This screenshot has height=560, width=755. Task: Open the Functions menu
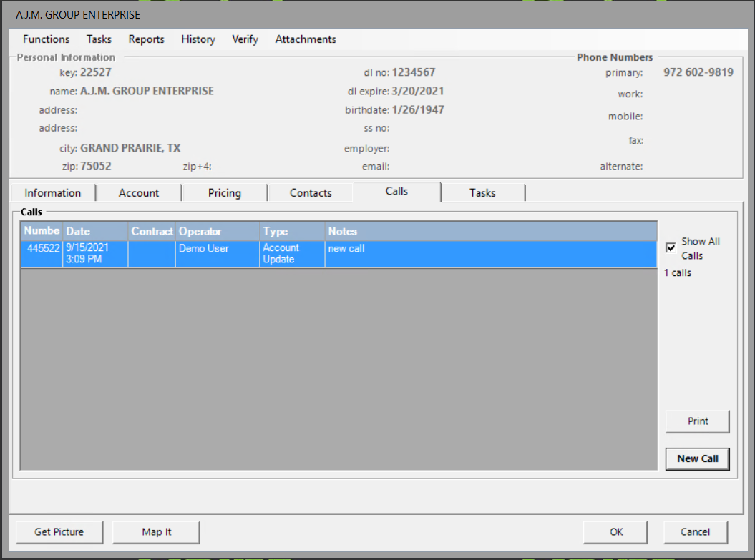pyautogui.click(x=46, y=39)
